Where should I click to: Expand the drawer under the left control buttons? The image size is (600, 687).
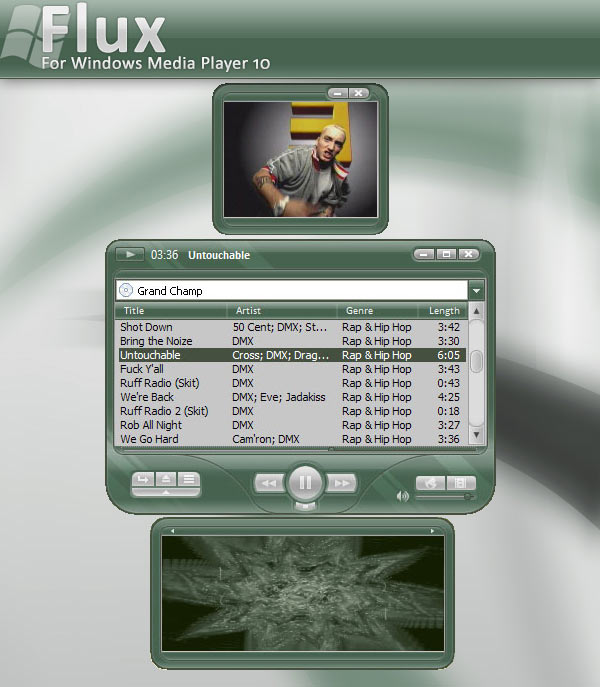pos(166,492)
